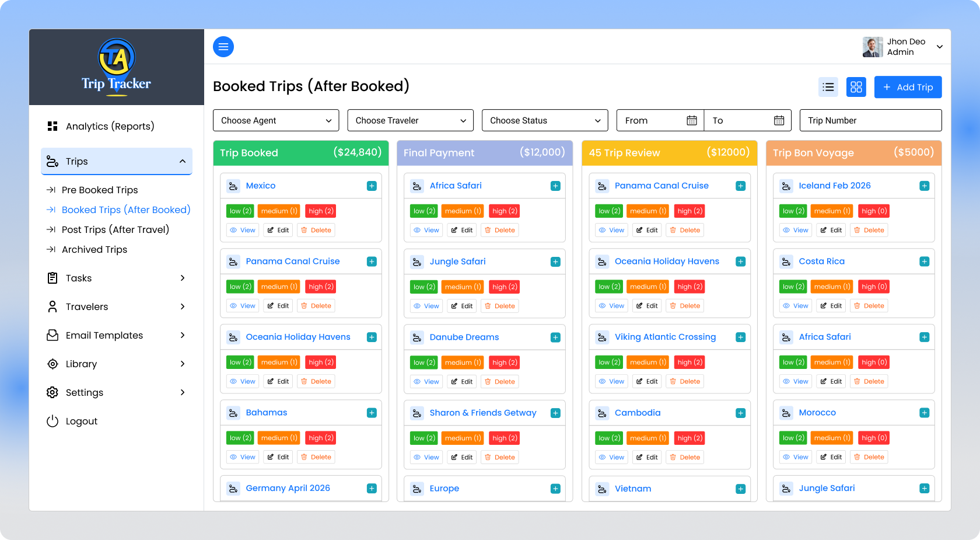Viewport: 980px width, 540px height.
Task: Click plus icon on Danube Dreams card
Action: coord(555,337)
